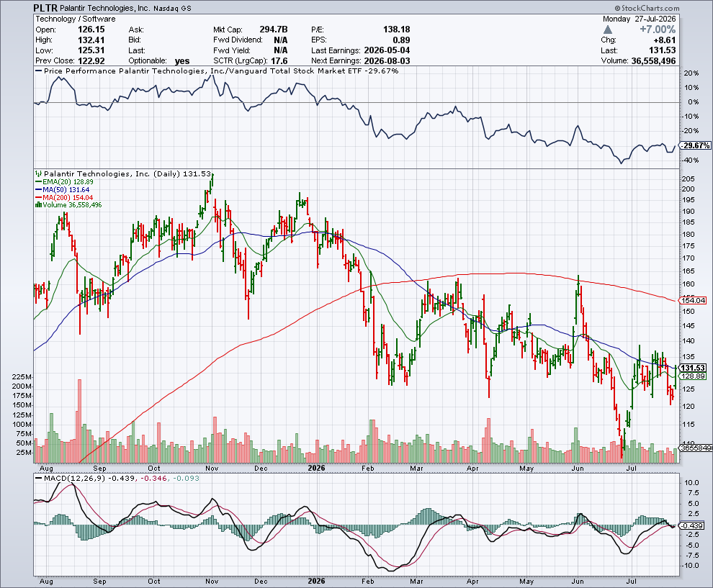The height and width of the screenshot is (588, 713).
Task: Select the EPS value 0.89
Action: 401,40
